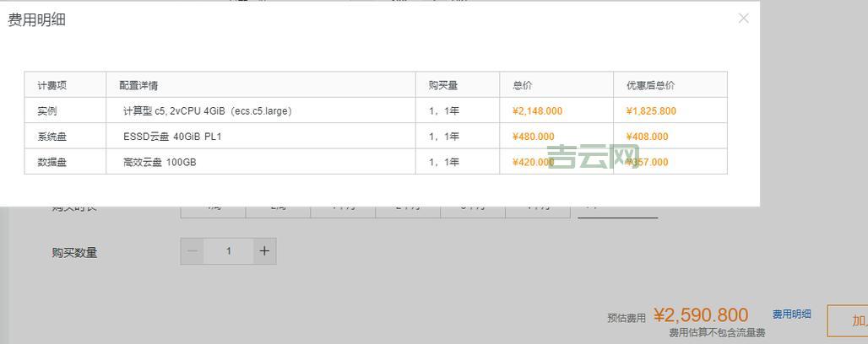Screen dimensions: 868x344
Task: Select the 实例 row label
Action: [47, 111]
